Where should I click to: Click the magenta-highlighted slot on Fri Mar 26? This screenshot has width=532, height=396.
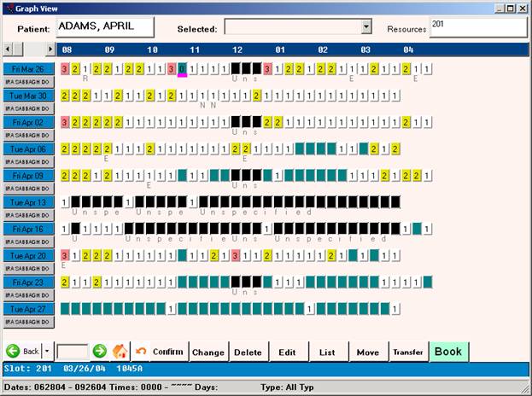click(182, 69)
